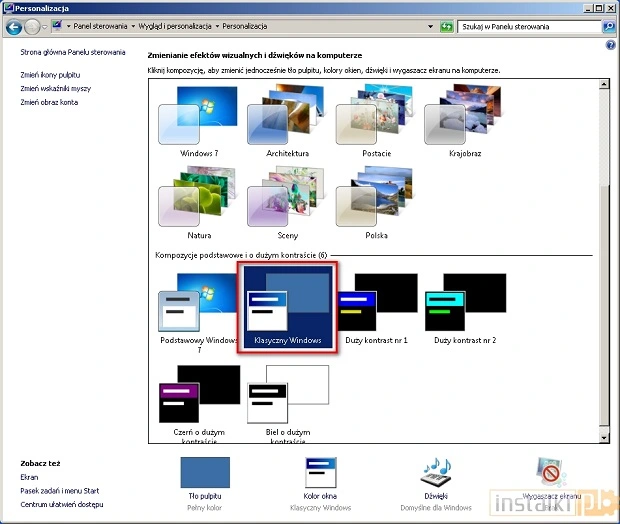This screenshot has height=524, width=620.
Task: Select the Sceny theme
Action: (x=287, y=203)
